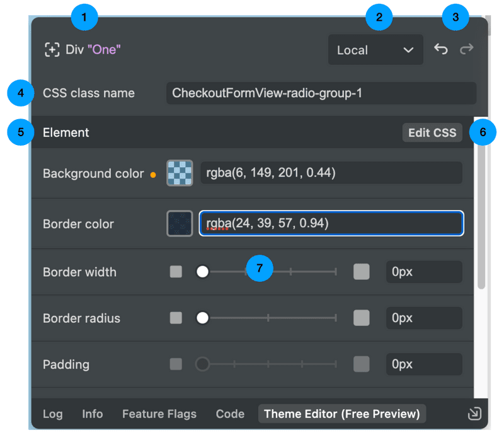
Task: Click the Element section header
Action: [x=253, y=132]
